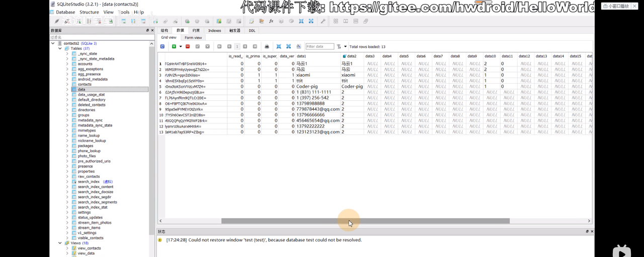Undock the 状态 status panel
The image size is (644, 257).
(x=587, y=231)
